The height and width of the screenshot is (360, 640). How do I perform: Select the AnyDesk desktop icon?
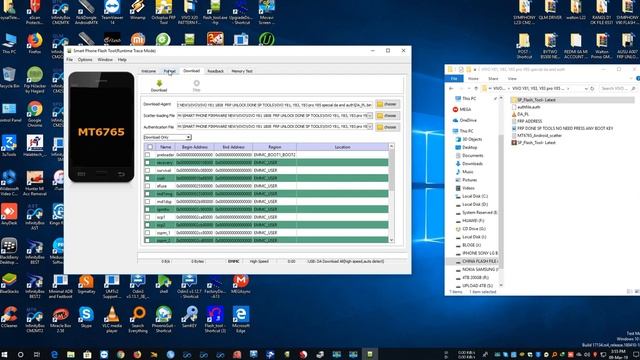click(x=9, y=215)
